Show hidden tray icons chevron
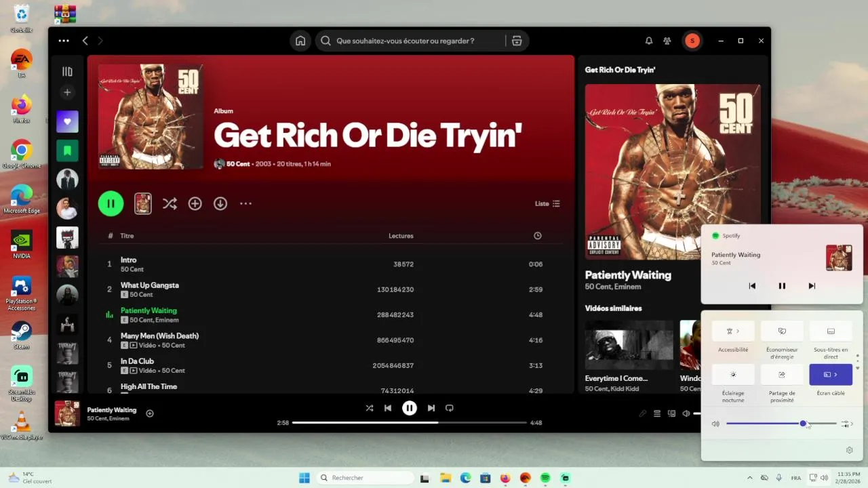This screenshot has height=488, width=868. click(749, 478)
